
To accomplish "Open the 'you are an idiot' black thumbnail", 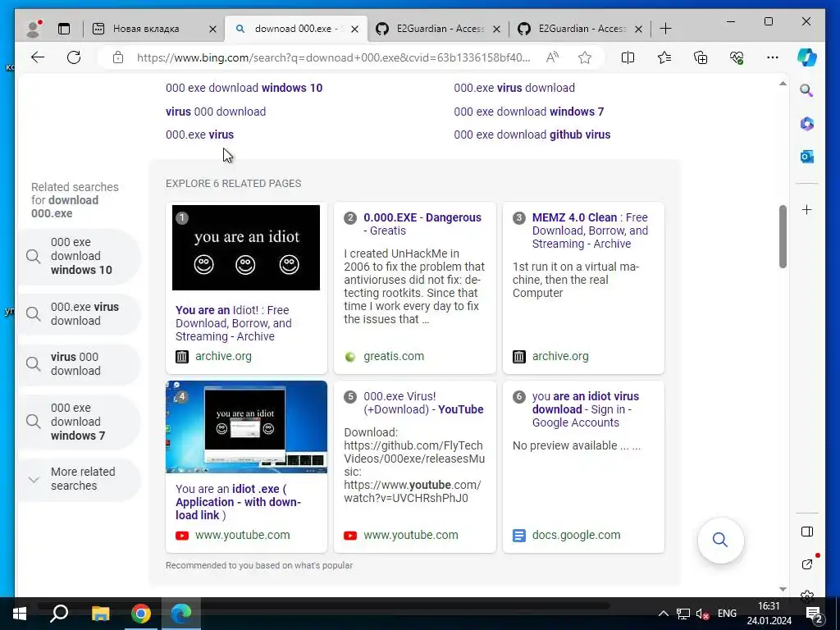I will (x=246, y=248).
